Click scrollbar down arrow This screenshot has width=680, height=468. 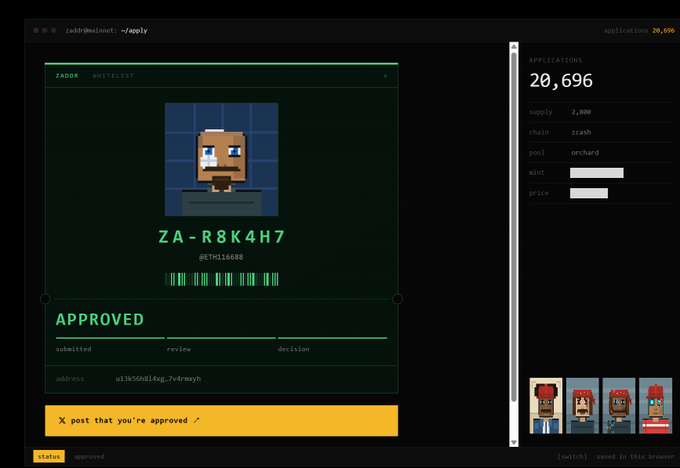point(514,442)
